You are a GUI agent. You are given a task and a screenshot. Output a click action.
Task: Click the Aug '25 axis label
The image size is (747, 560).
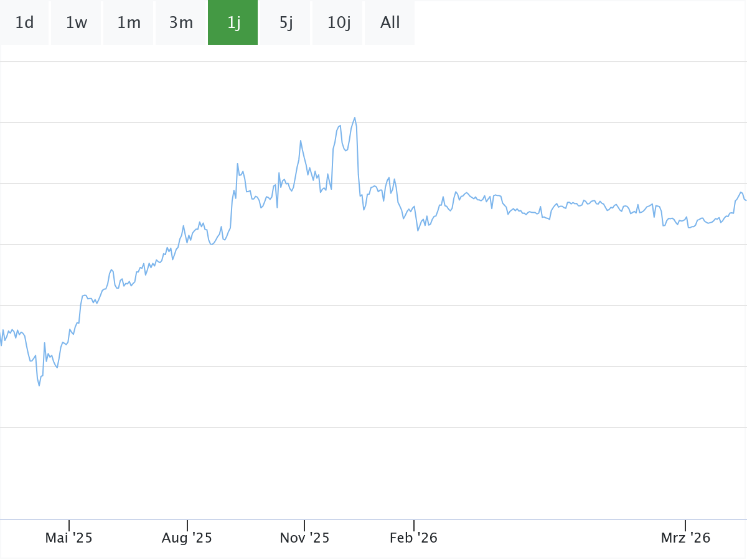coord(187,538)
